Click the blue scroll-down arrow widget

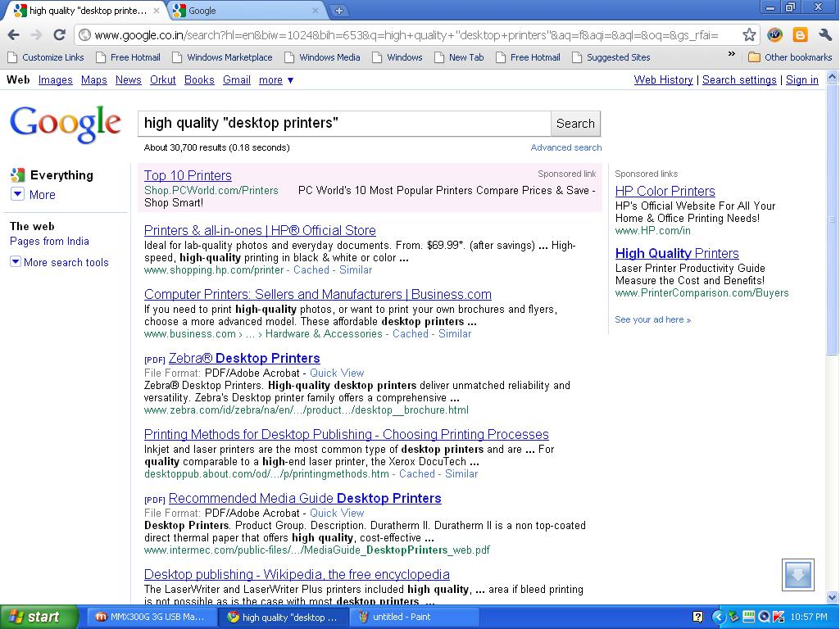tap(797, 575)
